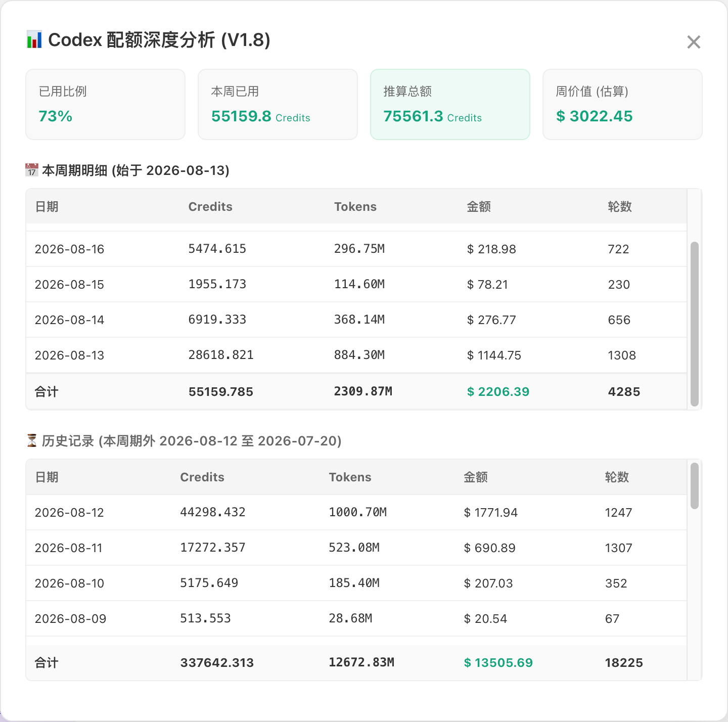Select the 已用比例 73% card
728x722 pixels.
[105, 104]
